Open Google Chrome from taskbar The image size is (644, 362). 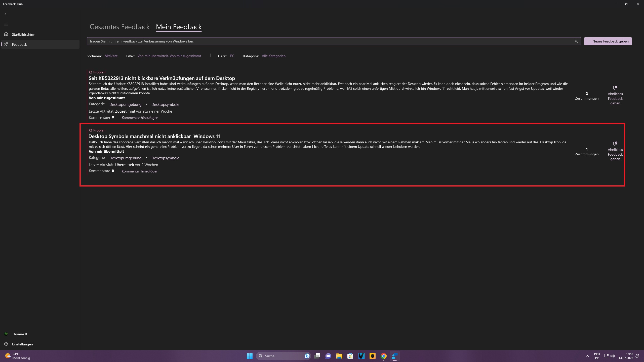383,356
